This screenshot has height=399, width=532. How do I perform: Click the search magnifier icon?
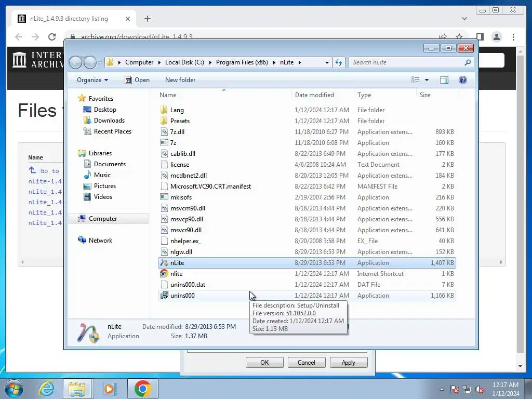point(468,62)
